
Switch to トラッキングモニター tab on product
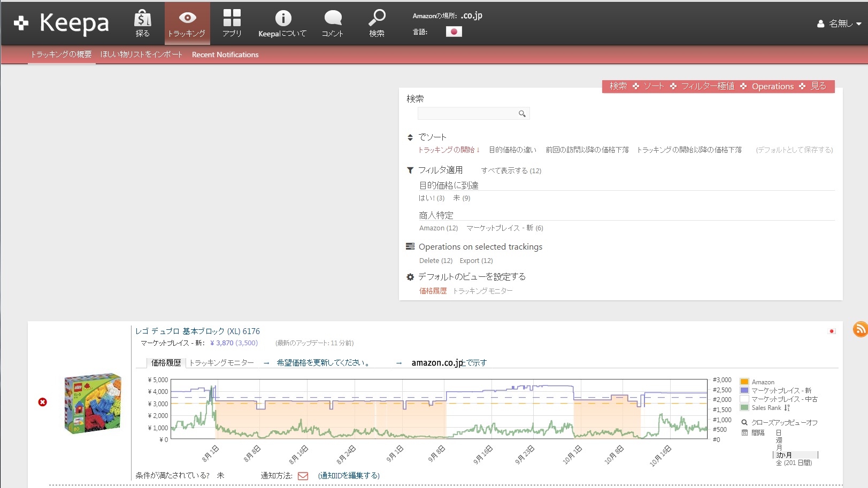coord(221,362)
